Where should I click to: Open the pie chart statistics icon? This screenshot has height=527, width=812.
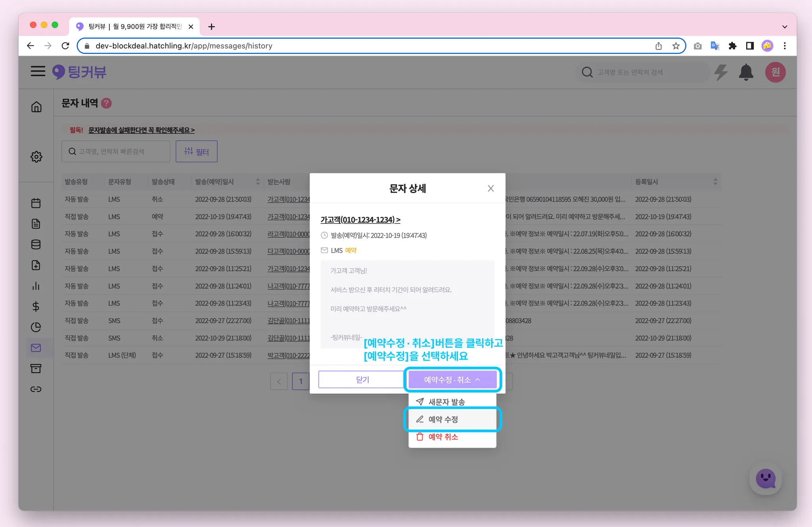click(x=36, y=327)
